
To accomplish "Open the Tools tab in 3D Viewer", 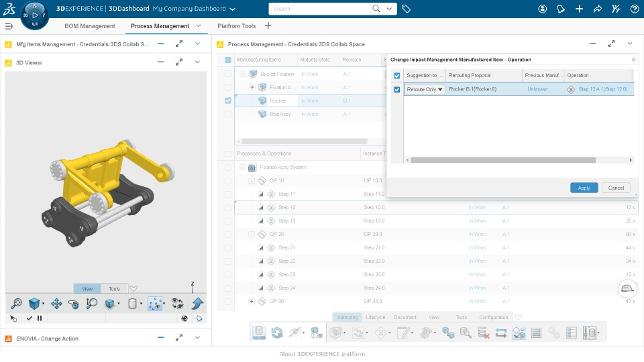I will 114,288.
